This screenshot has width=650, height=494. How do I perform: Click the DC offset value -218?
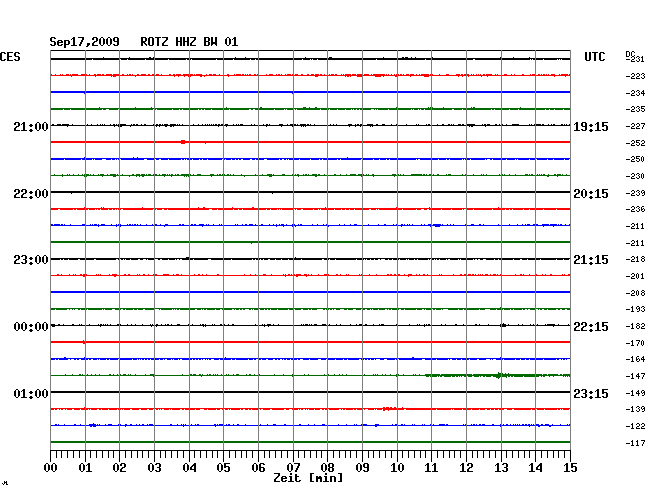point(635,259)
